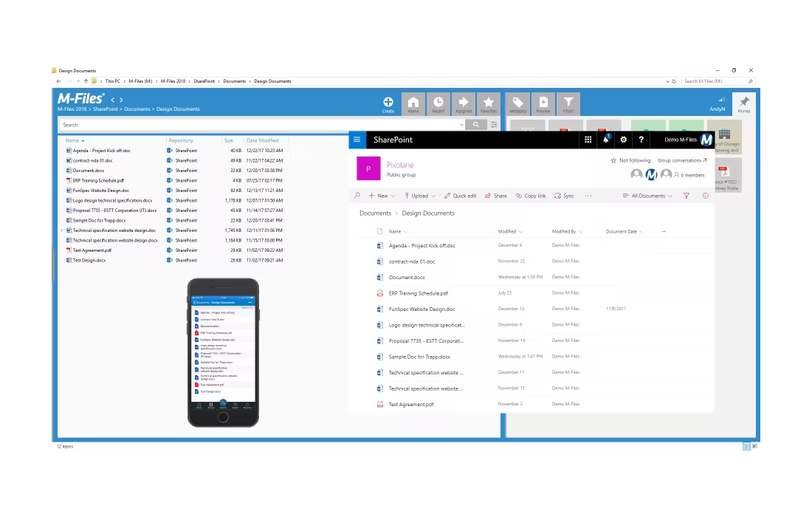The width and height of the screenshot is (812, 517).
Task: Click the M-Files Create plus icon
Action: (388, 103)
